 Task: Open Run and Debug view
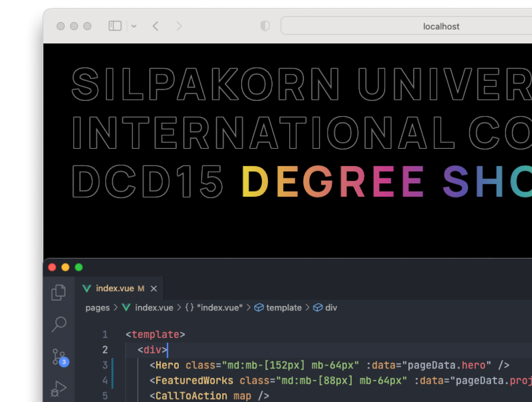58,389
